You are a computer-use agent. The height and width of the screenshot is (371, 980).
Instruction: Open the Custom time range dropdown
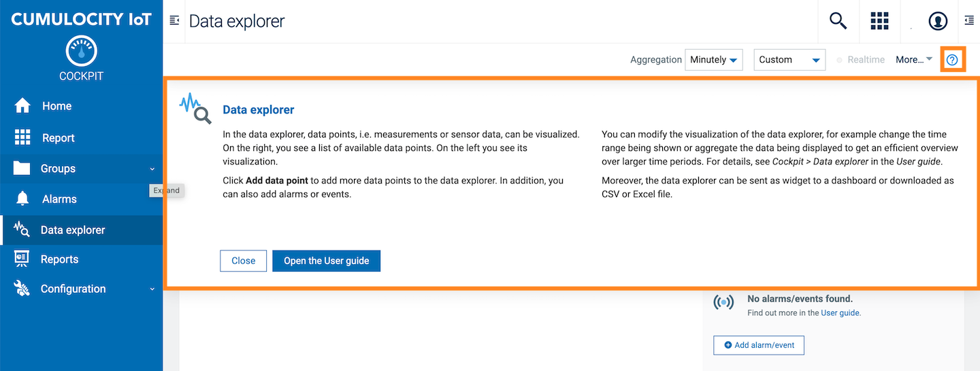tap(789, 60)
